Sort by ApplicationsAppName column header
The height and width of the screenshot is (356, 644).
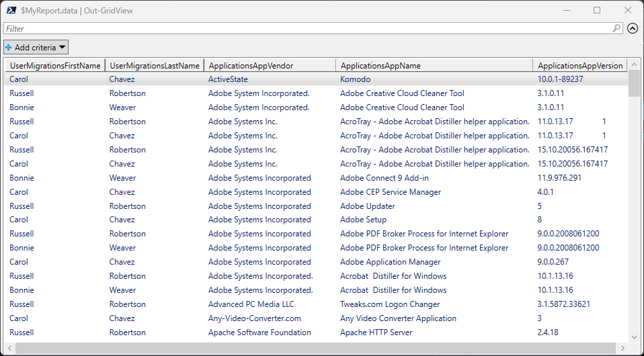pos(434,66)
